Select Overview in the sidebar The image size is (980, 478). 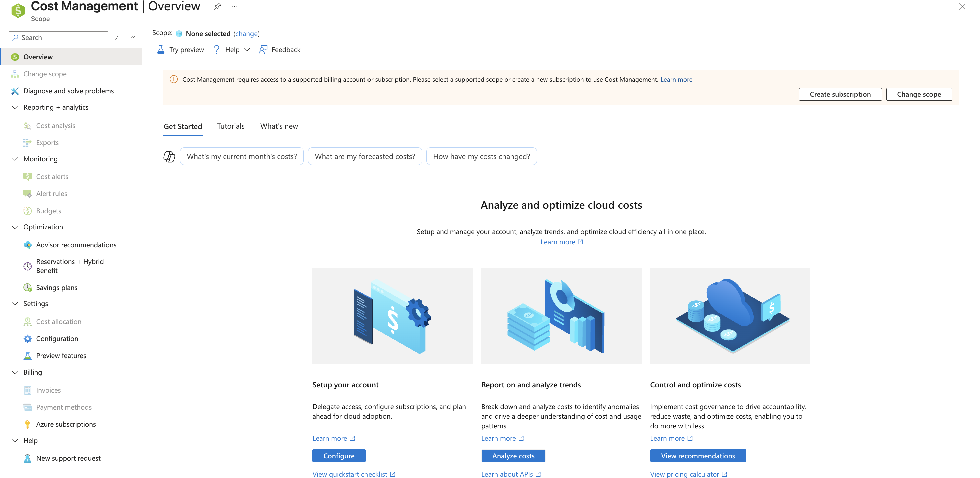tap(71, 57)
